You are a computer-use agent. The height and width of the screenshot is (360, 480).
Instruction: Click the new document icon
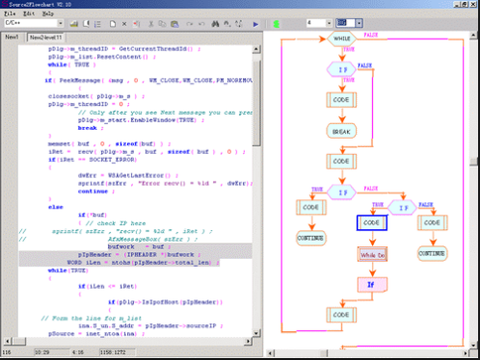[x=113, y=24]
